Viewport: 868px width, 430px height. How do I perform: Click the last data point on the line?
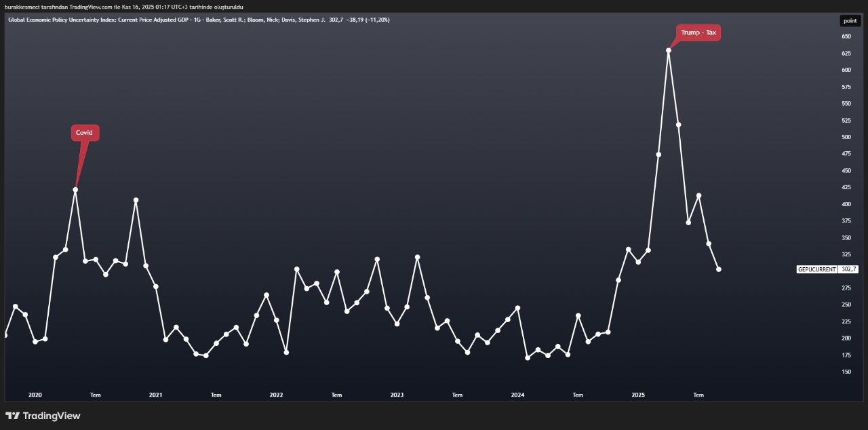coord(719,269)
